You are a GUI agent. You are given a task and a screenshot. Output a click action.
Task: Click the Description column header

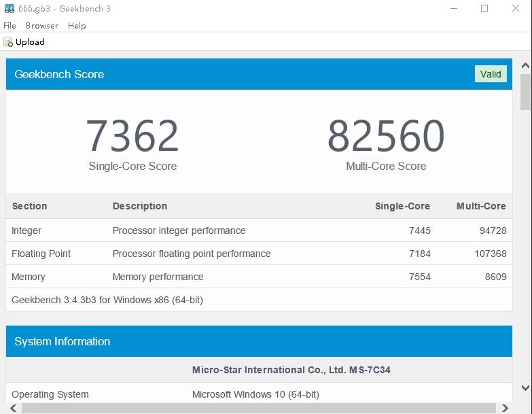(x=140, y=206)
